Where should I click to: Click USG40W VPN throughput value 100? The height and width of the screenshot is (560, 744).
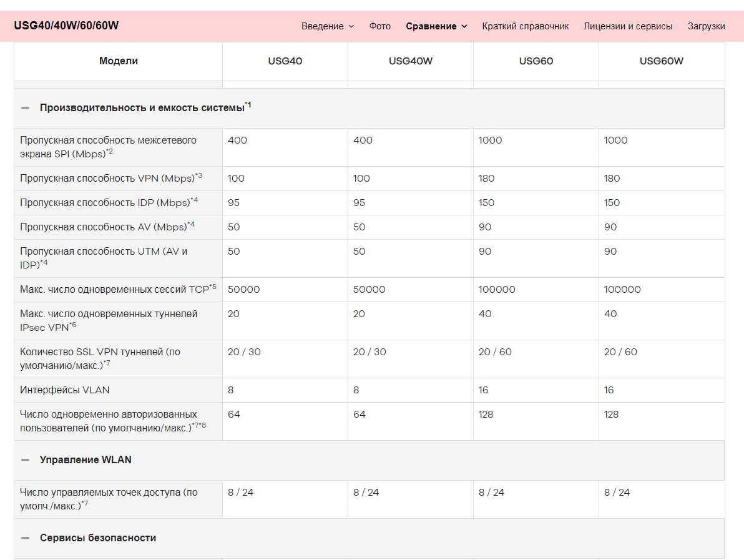tap(361, 178)
